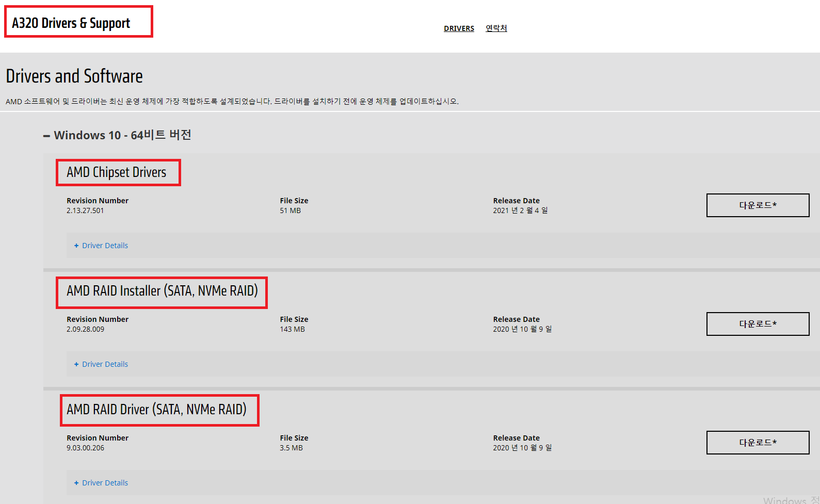Click the AMD RAID Installer (SATA, NVMe RAID) heading
The height and width of the screenshot is (504, 820).
162,291
